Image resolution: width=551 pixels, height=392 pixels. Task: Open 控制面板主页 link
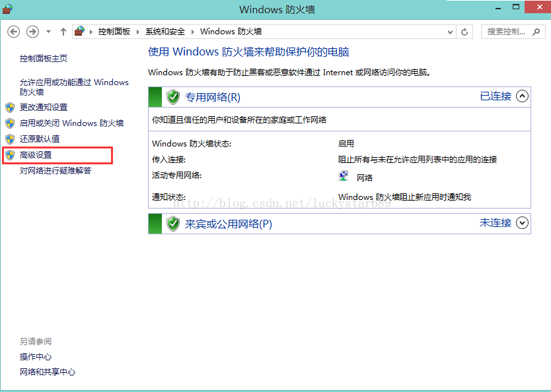coord(44,59)
